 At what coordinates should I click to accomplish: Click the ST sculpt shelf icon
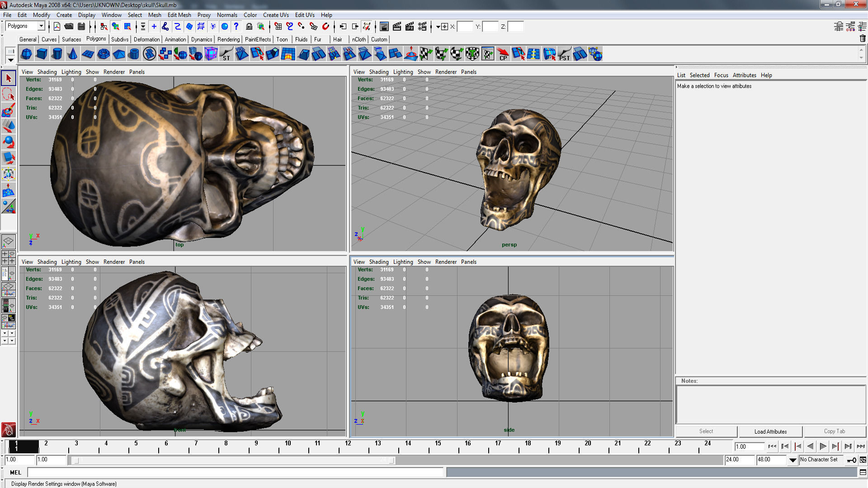[x=226, y=54]
